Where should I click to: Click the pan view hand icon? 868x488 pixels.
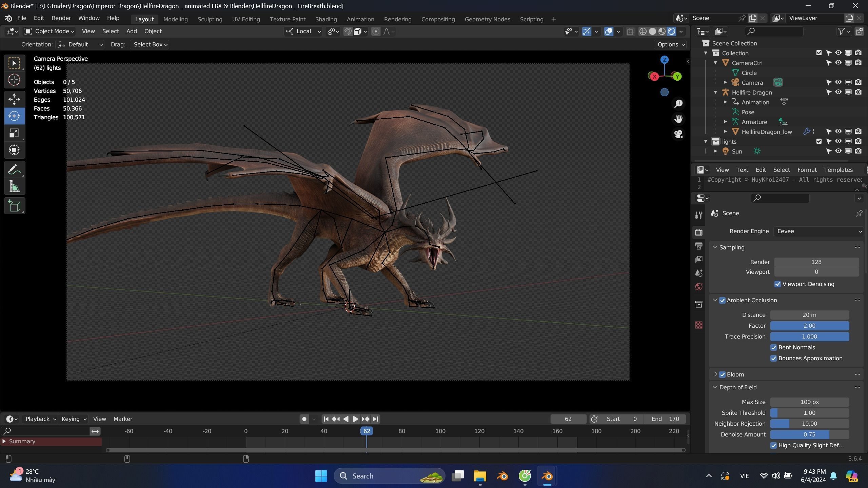pyautogui.click(x=678, y=119)
